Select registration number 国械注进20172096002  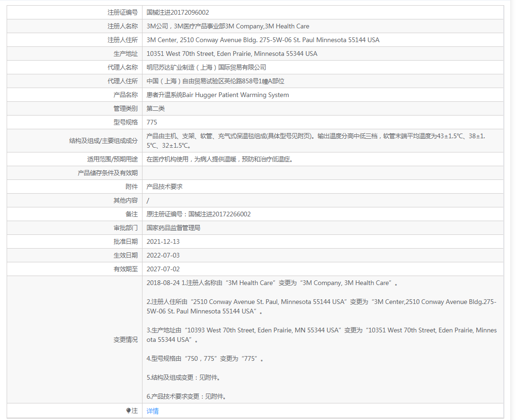178,12
